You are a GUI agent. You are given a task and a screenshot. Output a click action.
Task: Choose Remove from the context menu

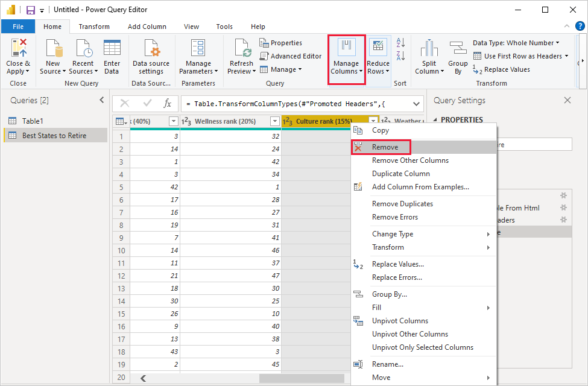pos(424,147)
